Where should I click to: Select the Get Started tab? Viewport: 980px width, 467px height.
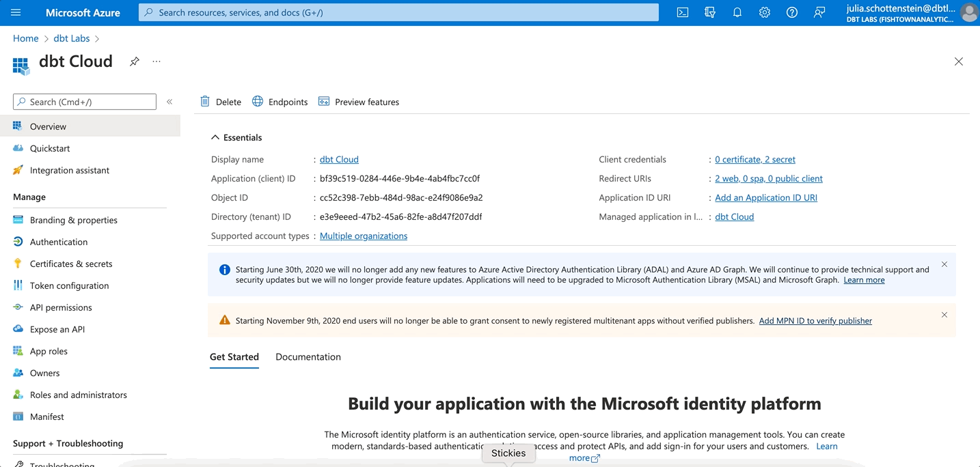pos(234,356)
